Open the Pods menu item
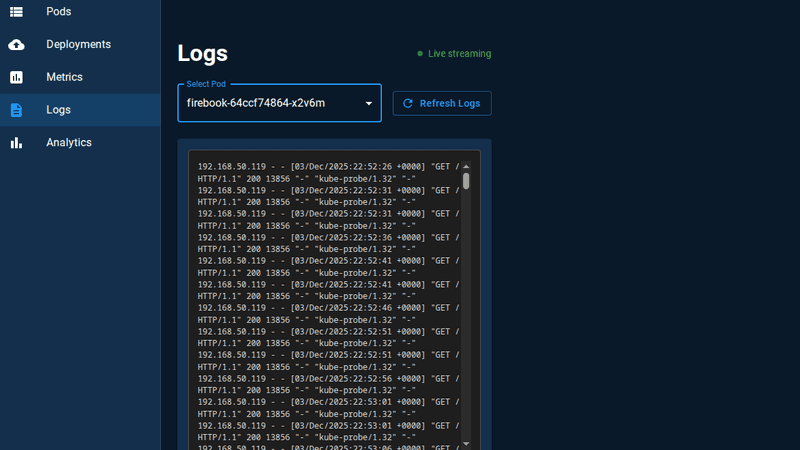The height and width of the screenshot is (450, 800). 58,12
